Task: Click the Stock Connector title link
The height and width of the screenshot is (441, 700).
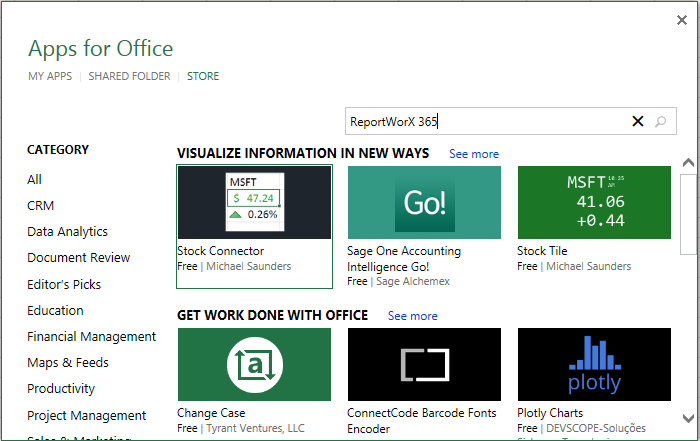Action: coord(221,251)
